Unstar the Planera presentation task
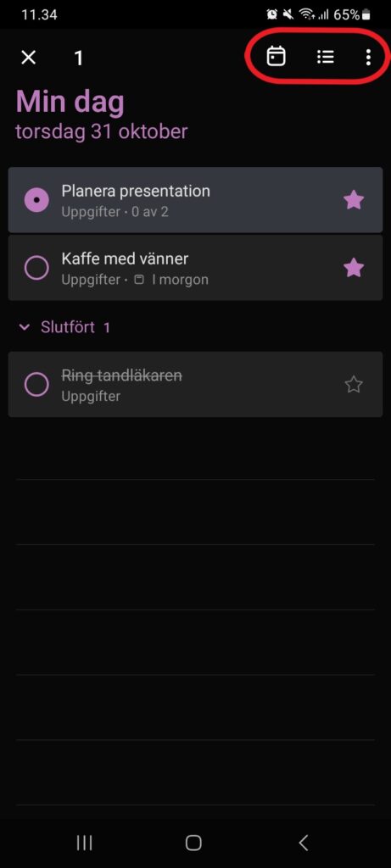 point(354,200)
